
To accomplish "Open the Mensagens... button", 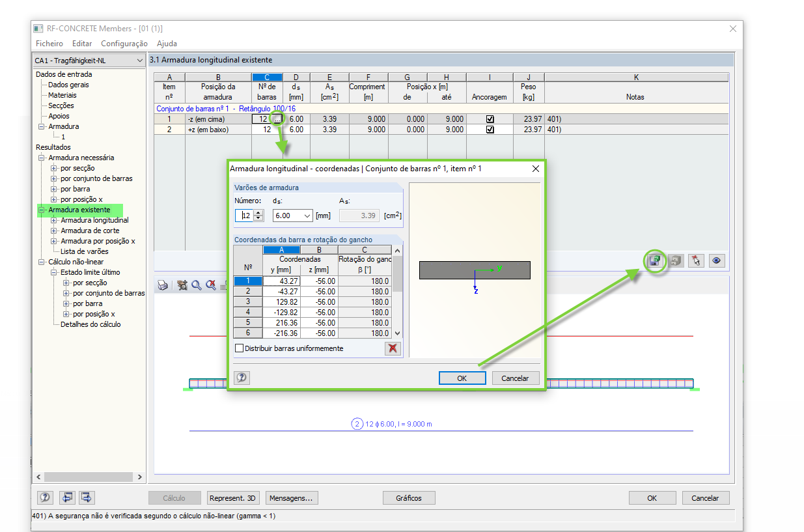I will click(291, 498).
